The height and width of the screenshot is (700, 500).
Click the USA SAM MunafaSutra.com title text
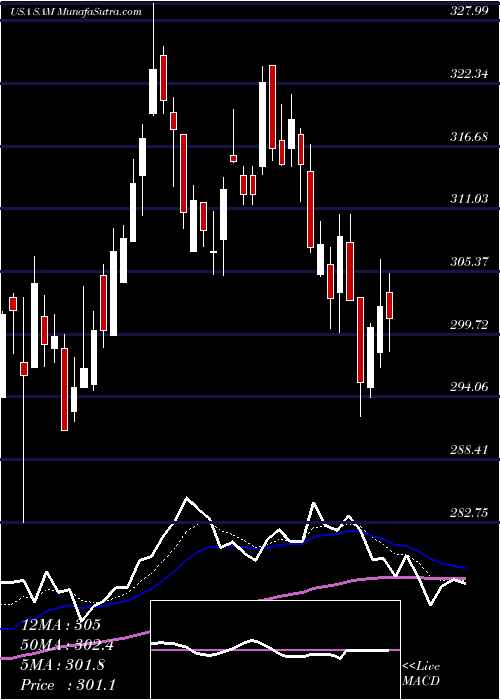pyautogui.click(x=75, y=12)
